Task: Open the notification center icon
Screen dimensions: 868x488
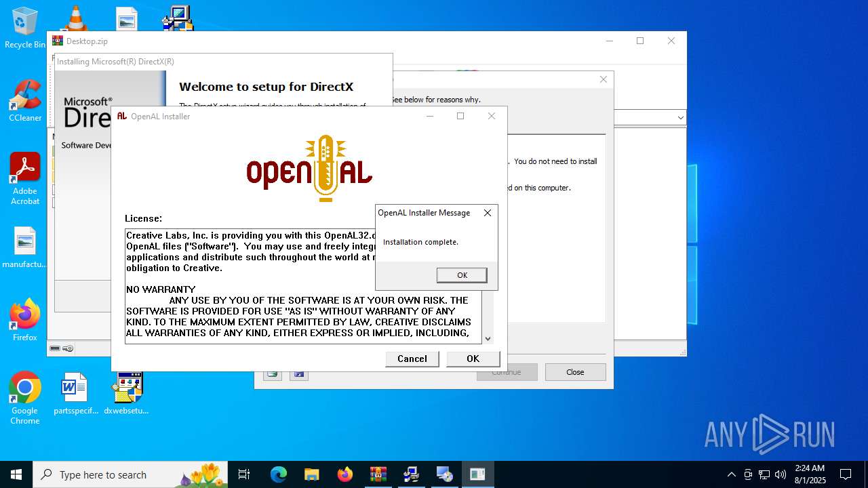Action: tap(846, 474)
